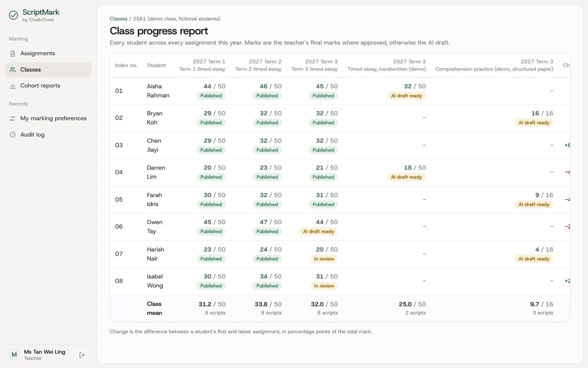Open the Assignments page
Screen dimensions: 588x368
(x=48, y=53)
